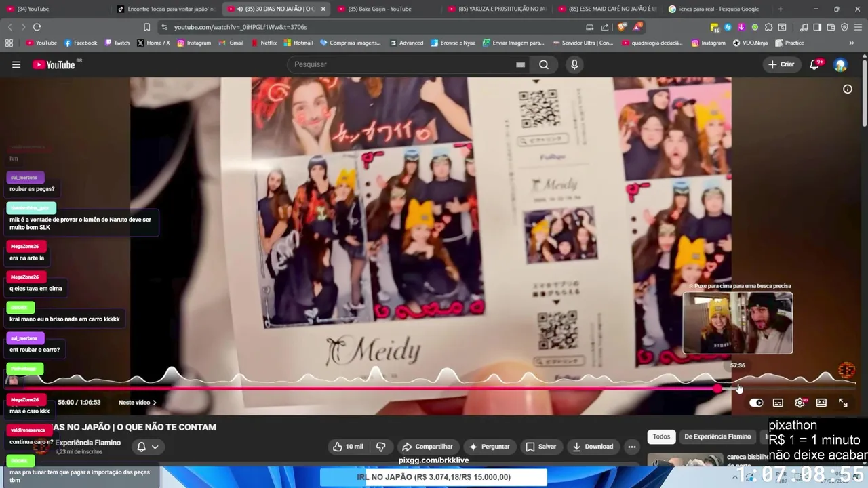Open the music note playlist icon
Image resolution: width=868 pixels, height=488 pixels.
click(x=804, y=27)
